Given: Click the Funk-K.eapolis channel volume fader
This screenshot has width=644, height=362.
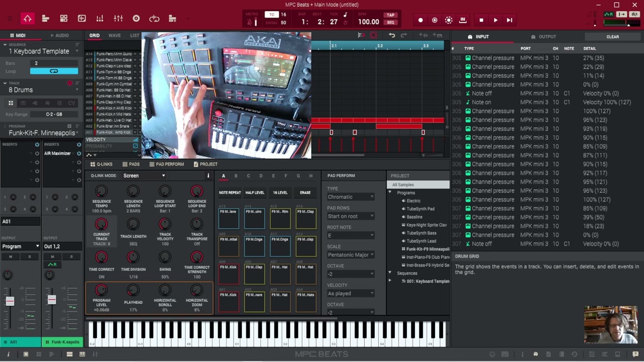Looking at the screenshot, I should tap(52, 300).
